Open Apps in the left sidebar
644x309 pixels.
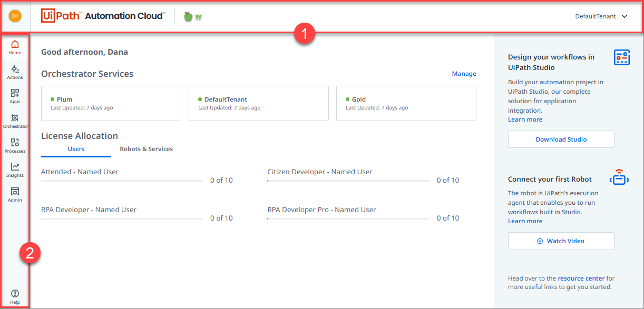pos(15,96)
